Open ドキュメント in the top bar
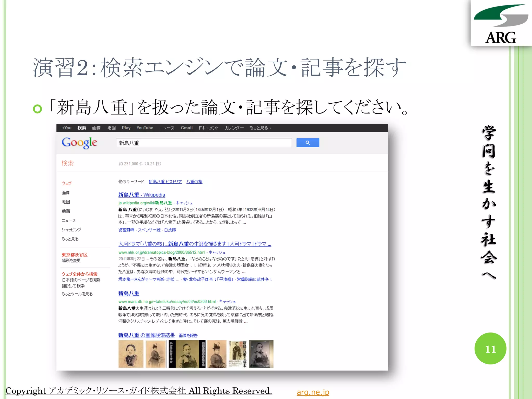The image size is (532, 399). tap(208, 128)
